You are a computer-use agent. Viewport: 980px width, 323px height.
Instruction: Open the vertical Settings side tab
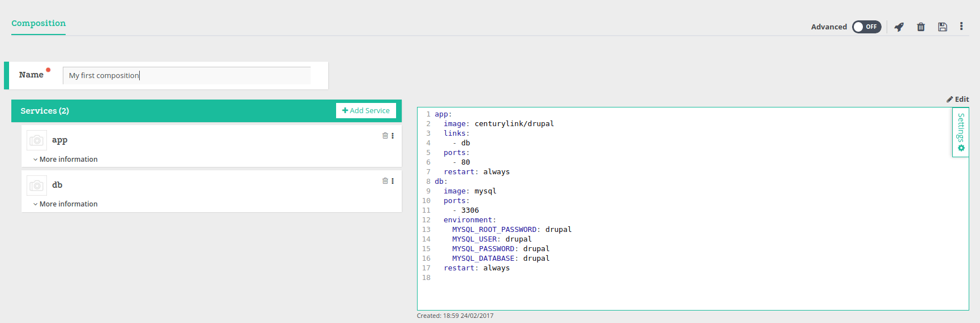(961, 128)
